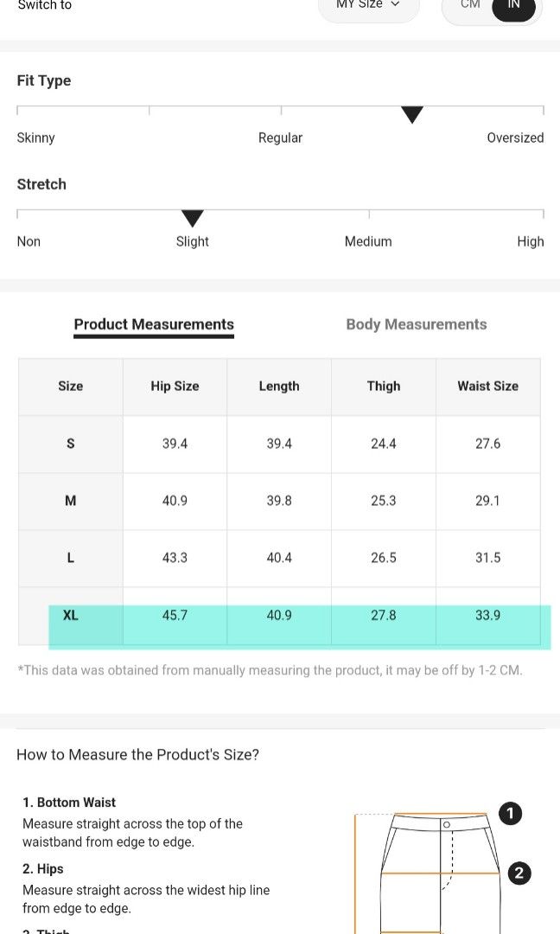Open the Product Measurements tab

tap(154, 324)
